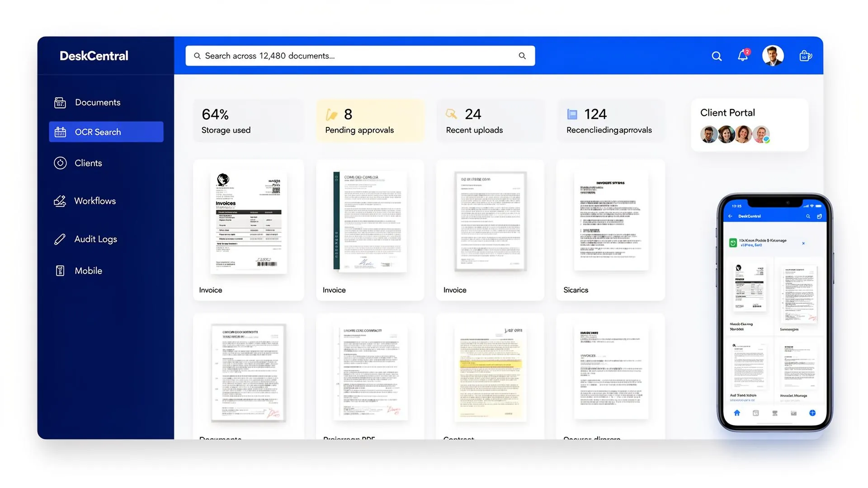Click the Recent uploads magnifier icon
This screenshot has height=488, width=868.
pyautogui.click(x=451, y=114)
